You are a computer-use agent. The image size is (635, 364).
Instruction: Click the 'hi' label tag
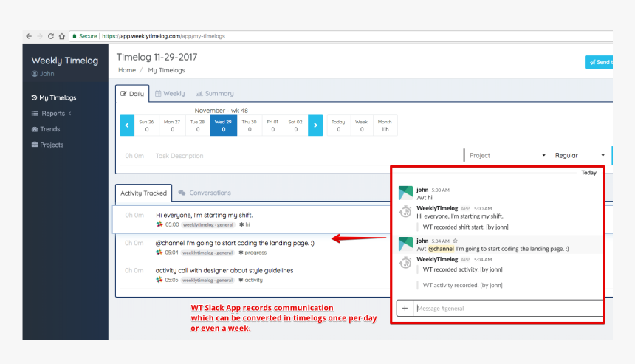[244, 224]
